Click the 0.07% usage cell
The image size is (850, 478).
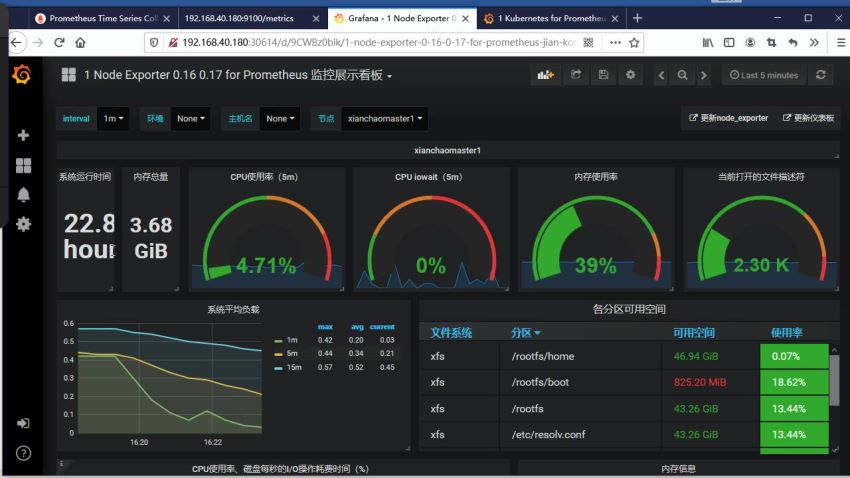coord(794,356)
